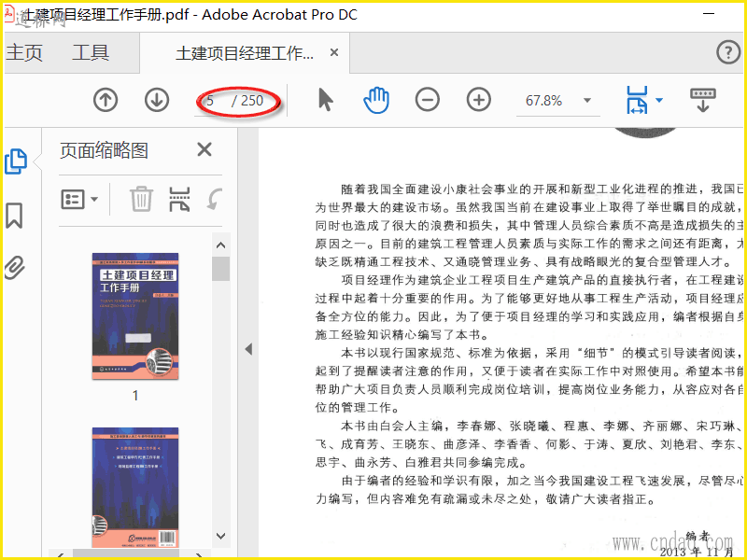The image size is (747, 560).
Task: Open page thumbnails sidebar icon
Action: coord(16,161)
